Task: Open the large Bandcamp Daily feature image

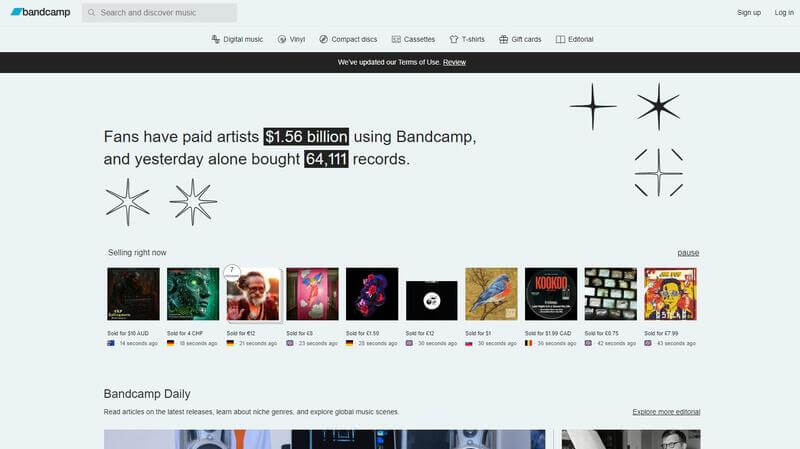Action: pos(324,439)
